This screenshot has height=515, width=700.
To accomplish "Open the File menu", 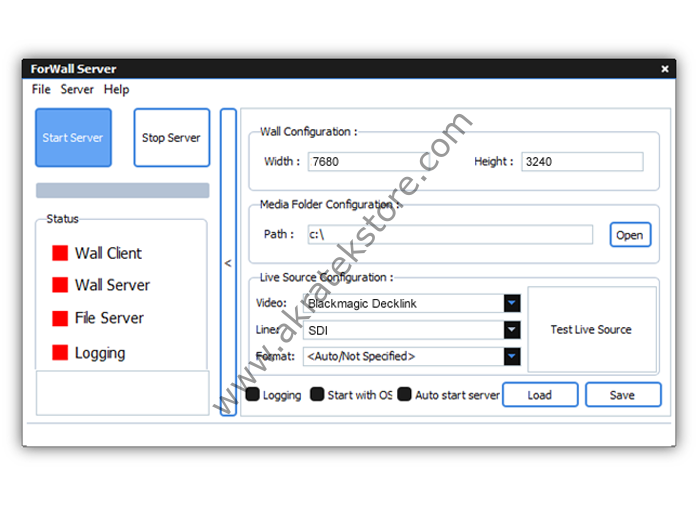I will tap(41, 89).
